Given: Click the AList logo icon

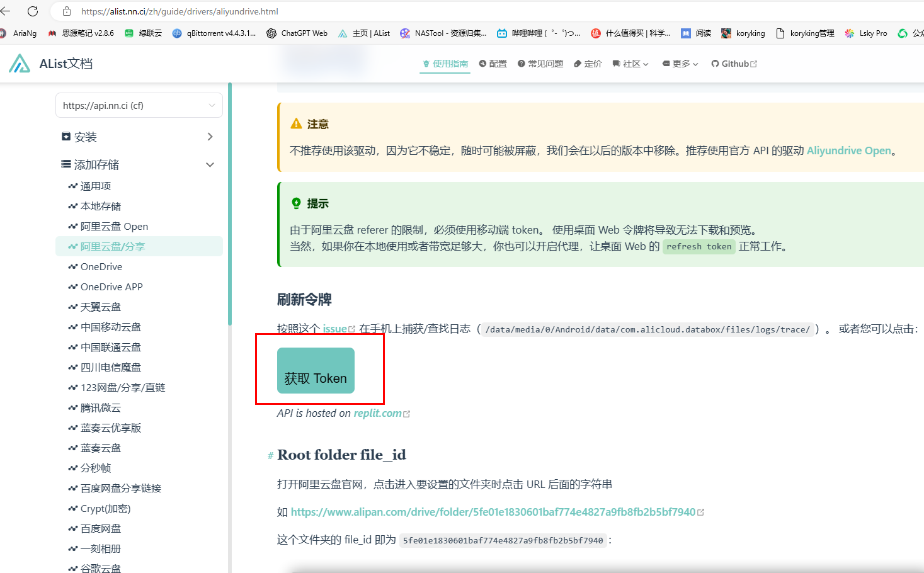Looking at the screenshot, I should click(x=20, y=64).
